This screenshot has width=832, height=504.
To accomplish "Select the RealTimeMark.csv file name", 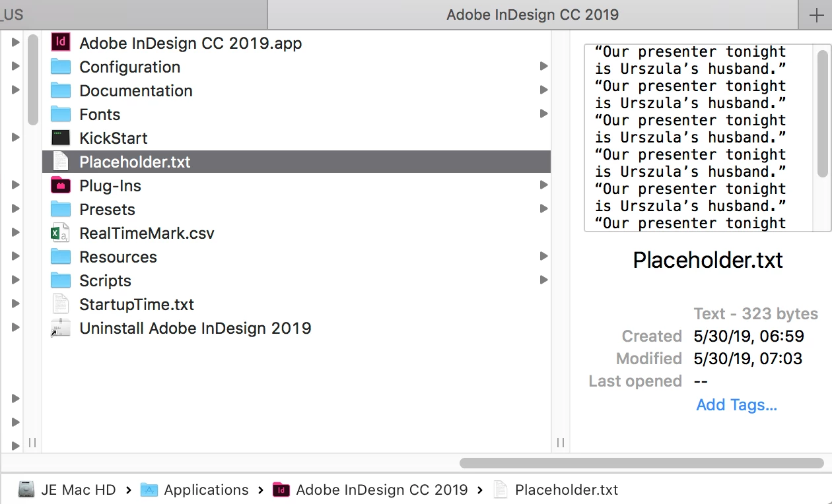I will tap(147, 234).
